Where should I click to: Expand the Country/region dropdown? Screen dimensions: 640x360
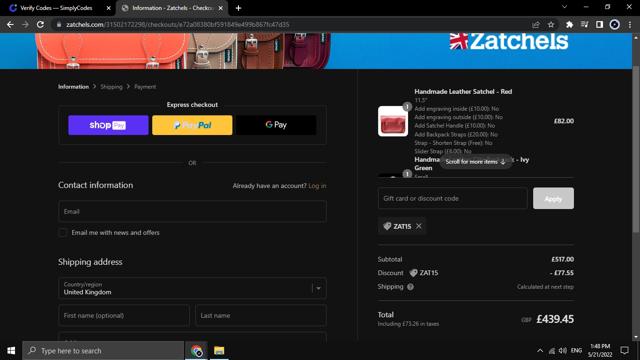192,288
